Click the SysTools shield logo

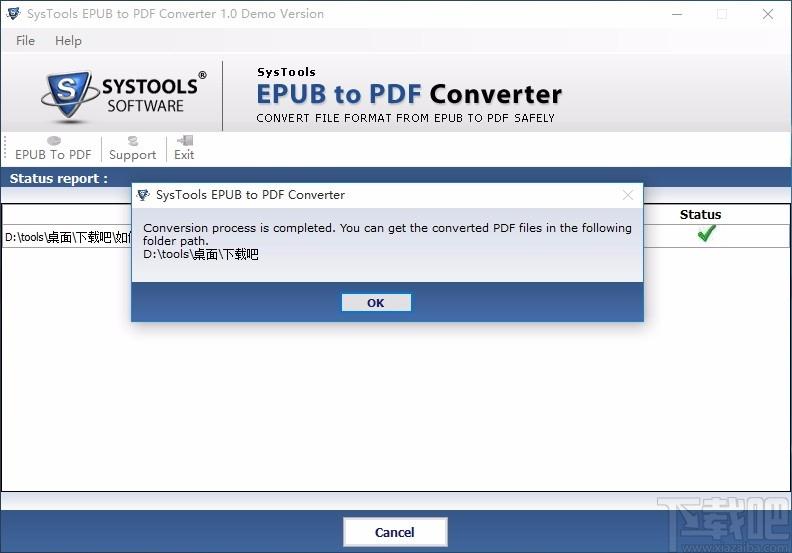coord(68,95)
